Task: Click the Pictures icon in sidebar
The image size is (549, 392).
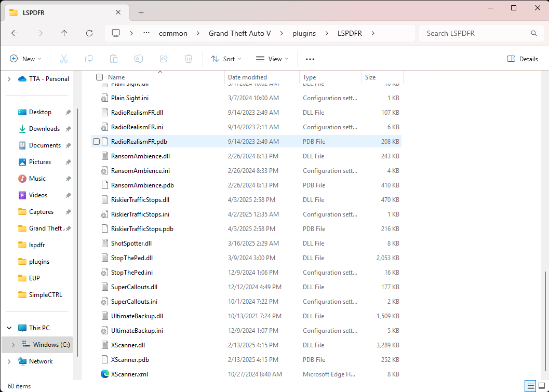Action: 22,161
